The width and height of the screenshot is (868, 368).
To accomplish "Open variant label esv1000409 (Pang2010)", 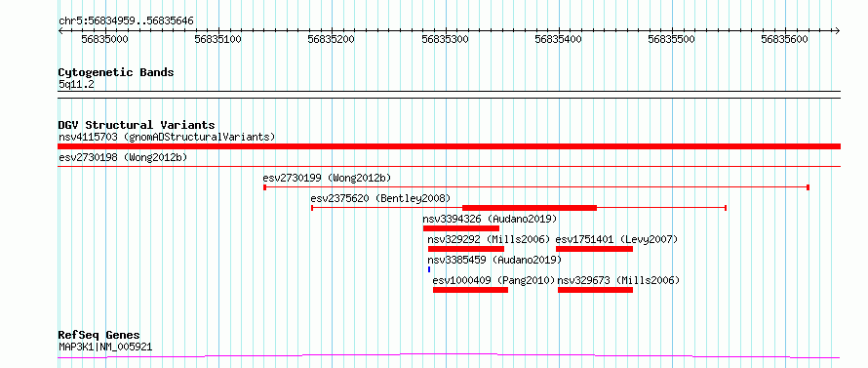I will 493,280.
